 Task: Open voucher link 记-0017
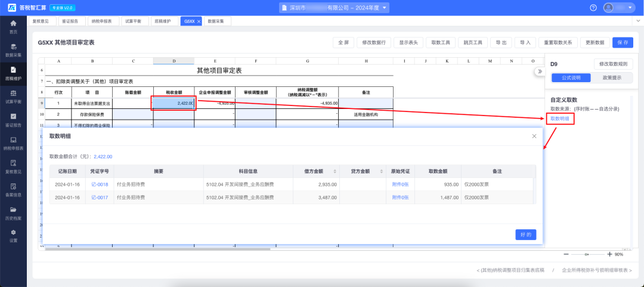(x=100, y=197)
